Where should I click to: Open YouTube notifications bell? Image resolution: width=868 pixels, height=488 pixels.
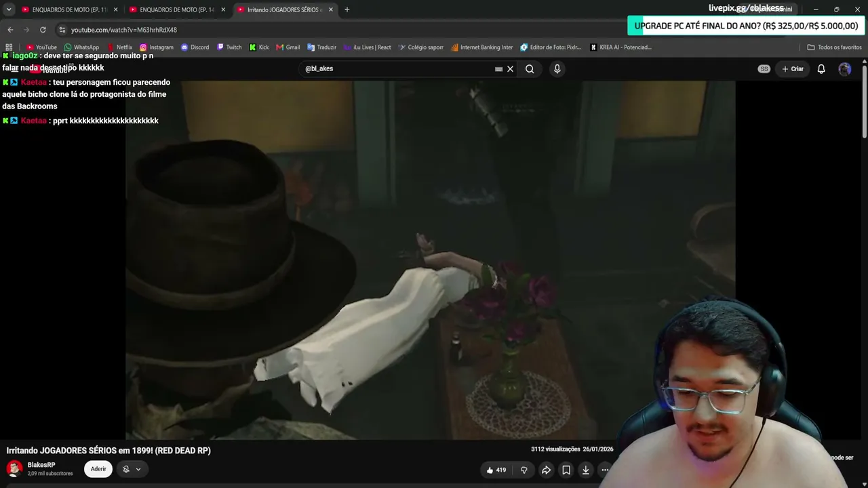click(x=821, y=68)
